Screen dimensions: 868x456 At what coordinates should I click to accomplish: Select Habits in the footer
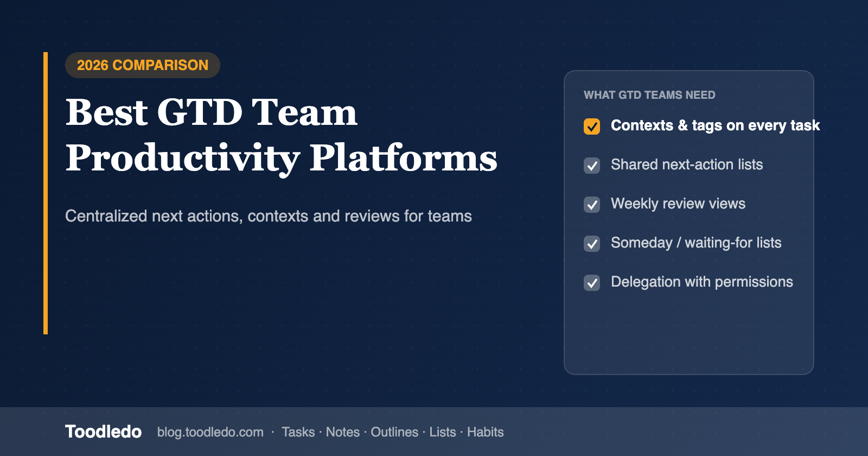pyautogui.click(x=486, y=432)
